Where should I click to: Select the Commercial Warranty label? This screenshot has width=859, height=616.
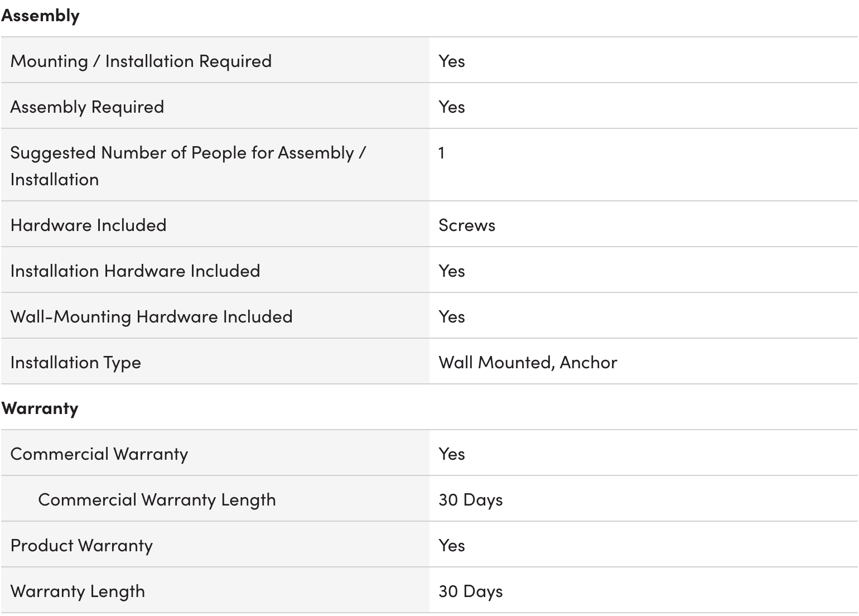point(99,454)
